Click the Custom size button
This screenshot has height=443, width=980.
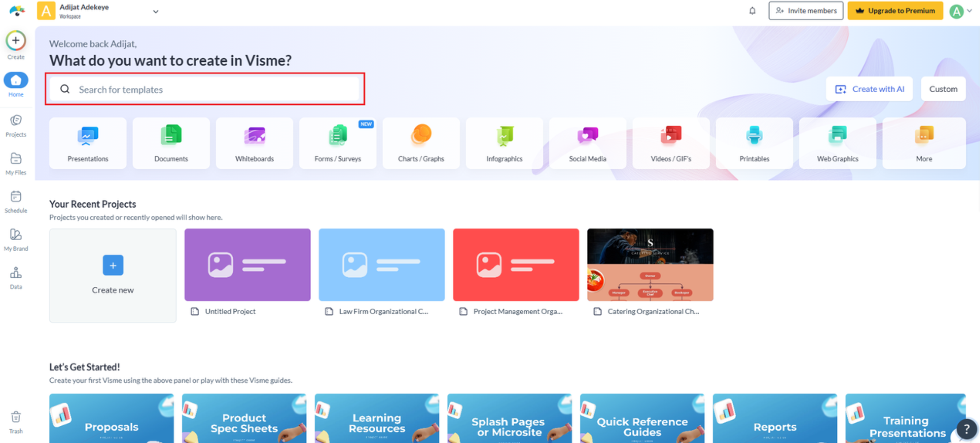pyautogui.click(x=943, y=89)
